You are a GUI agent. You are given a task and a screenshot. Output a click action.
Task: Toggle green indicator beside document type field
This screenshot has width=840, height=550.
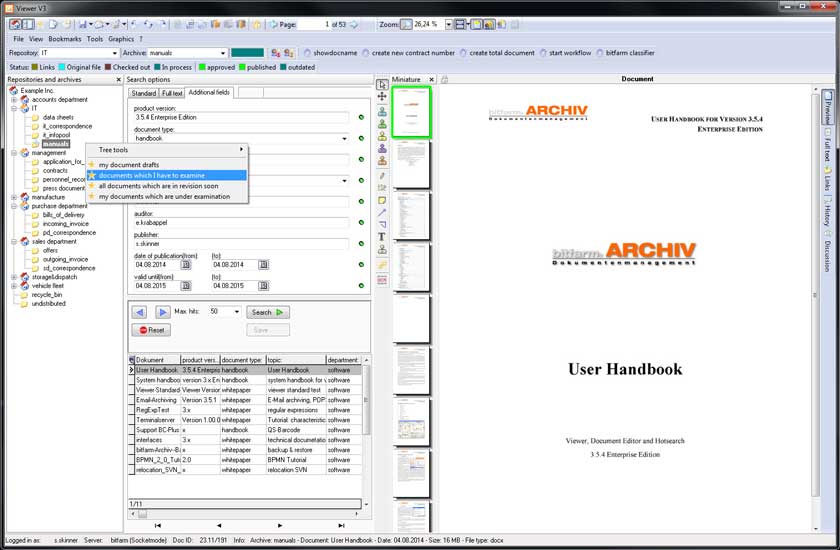pyautogui.click(x=361, y=138)
